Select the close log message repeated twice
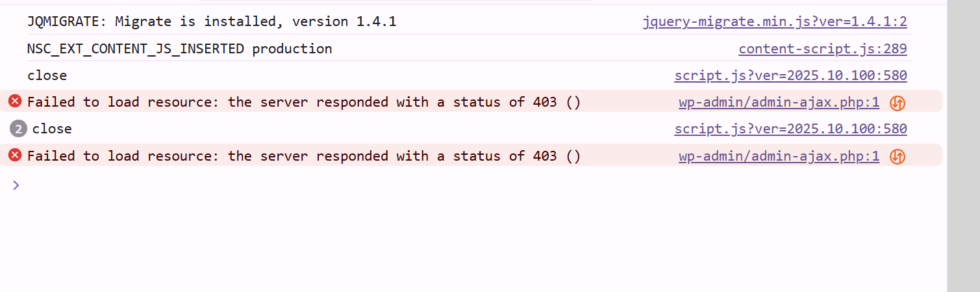Screen dimensions: 980x292 coord(52,129)
